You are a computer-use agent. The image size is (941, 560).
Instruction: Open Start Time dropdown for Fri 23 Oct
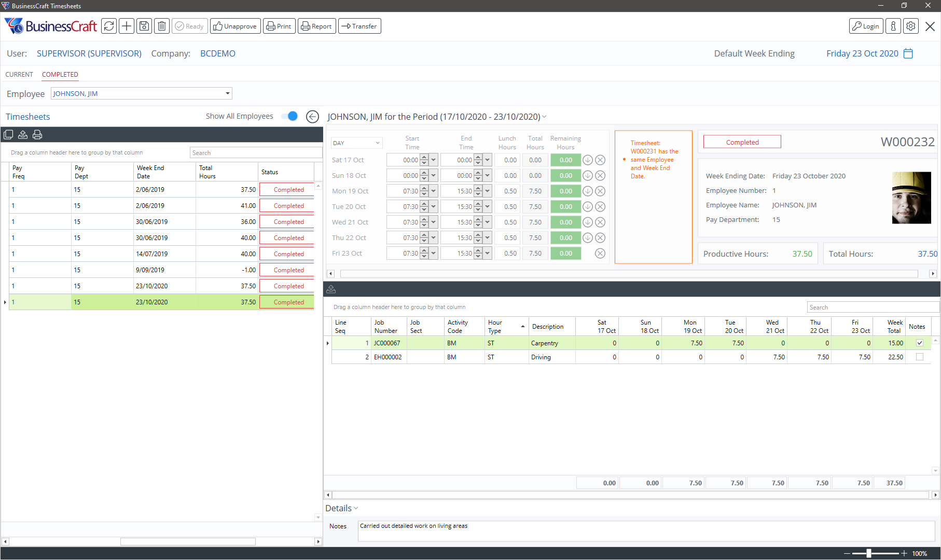pos(434,254)
